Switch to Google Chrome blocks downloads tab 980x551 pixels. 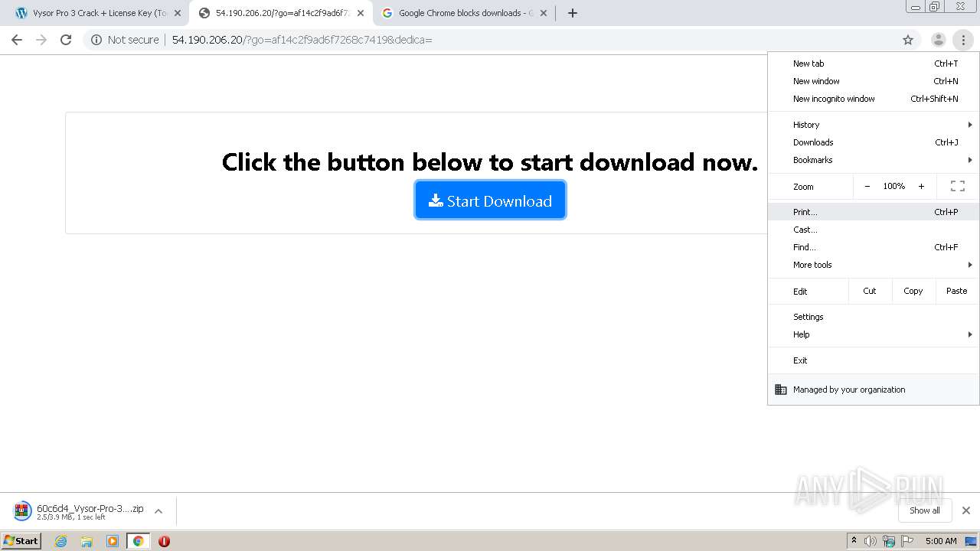(x=463, y=13)
